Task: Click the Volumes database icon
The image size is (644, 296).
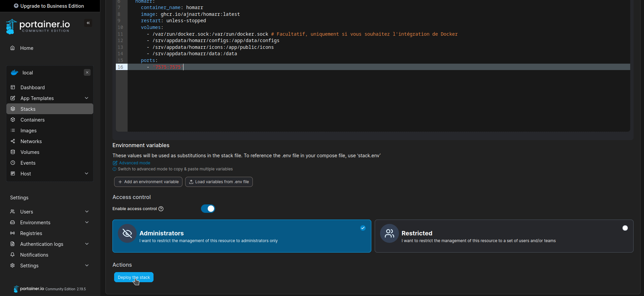Action: 13,152
